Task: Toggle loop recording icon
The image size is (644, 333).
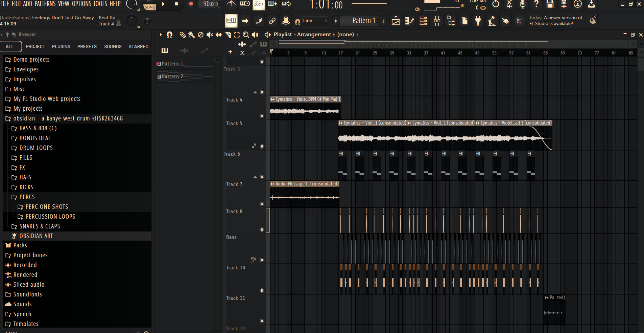Action: coord(286,4)
